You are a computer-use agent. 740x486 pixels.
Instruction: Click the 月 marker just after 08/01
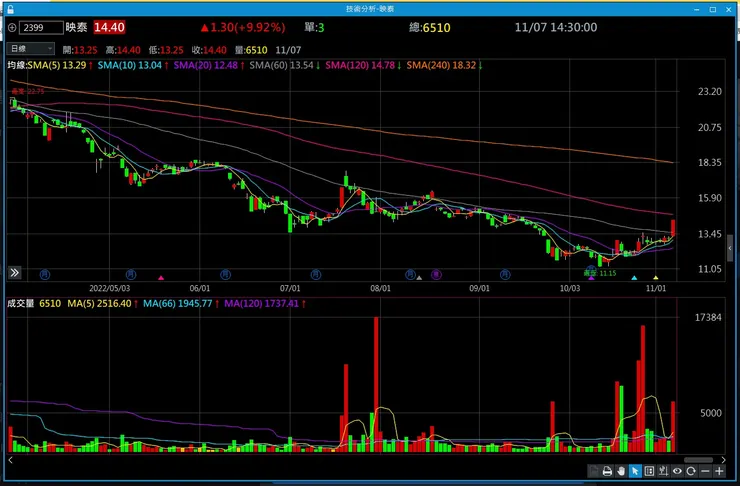tap(410, 274)
